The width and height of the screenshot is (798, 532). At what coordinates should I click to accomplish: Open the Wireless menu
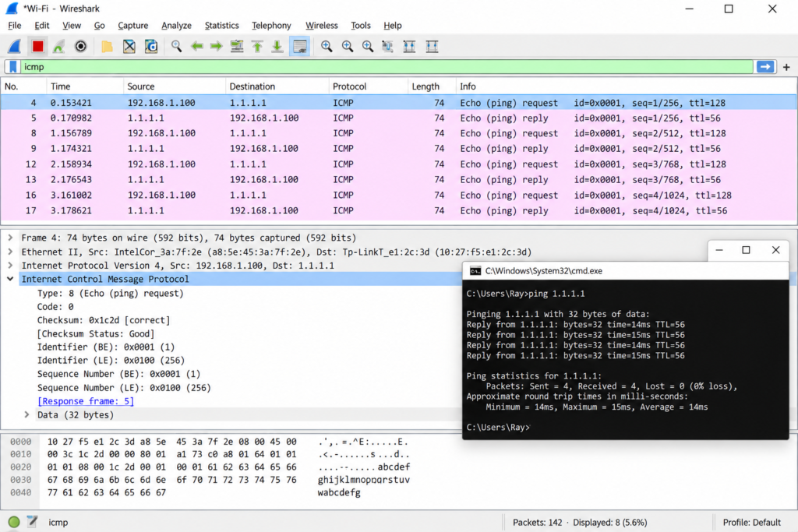pos(321,26)
